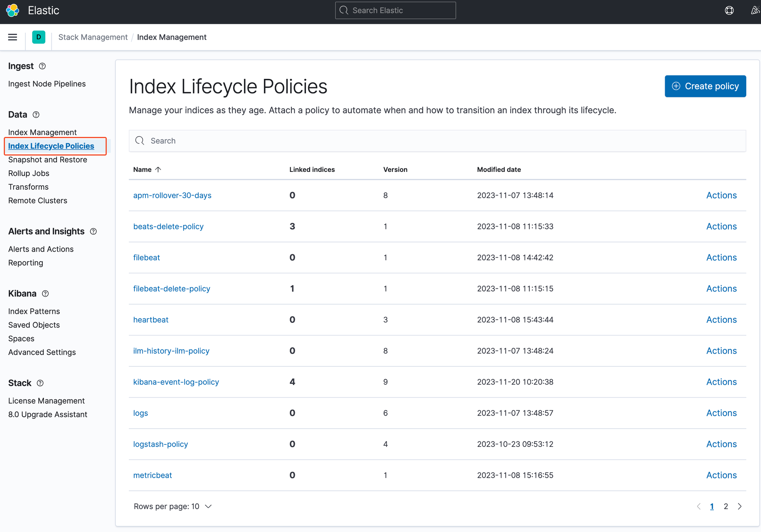
Task: Expand the Rows per page dropdown
Action: tap(173, 506)
